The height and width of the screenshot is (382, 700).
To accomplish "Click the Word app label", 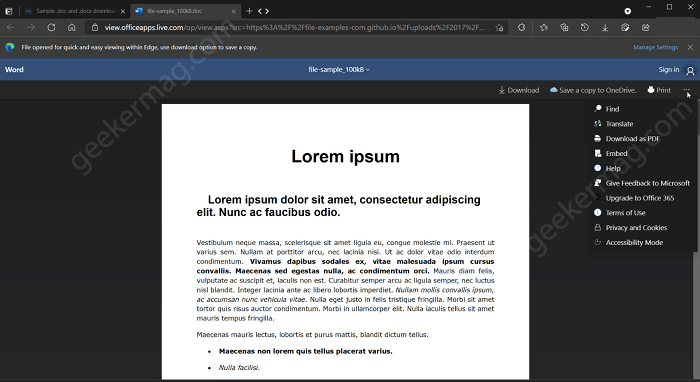I will click(x=14, y=70).
